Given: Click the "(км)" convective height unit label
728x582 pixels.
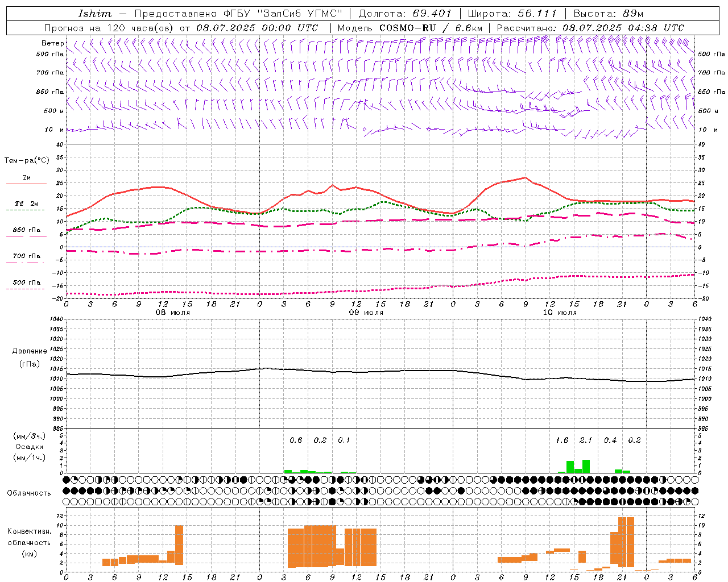Looking at the screenshot, I should click(x=29, y=554).
